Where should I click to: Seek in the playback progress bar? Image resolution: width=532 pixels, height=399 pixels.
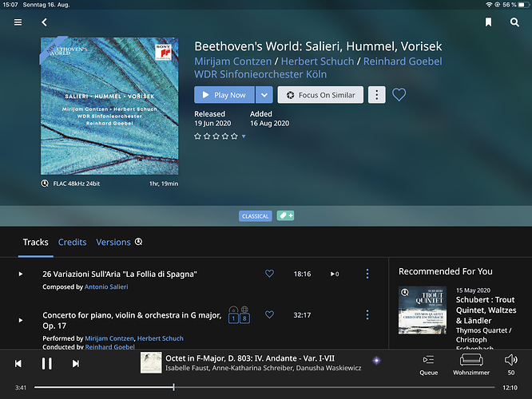point(264,387)
